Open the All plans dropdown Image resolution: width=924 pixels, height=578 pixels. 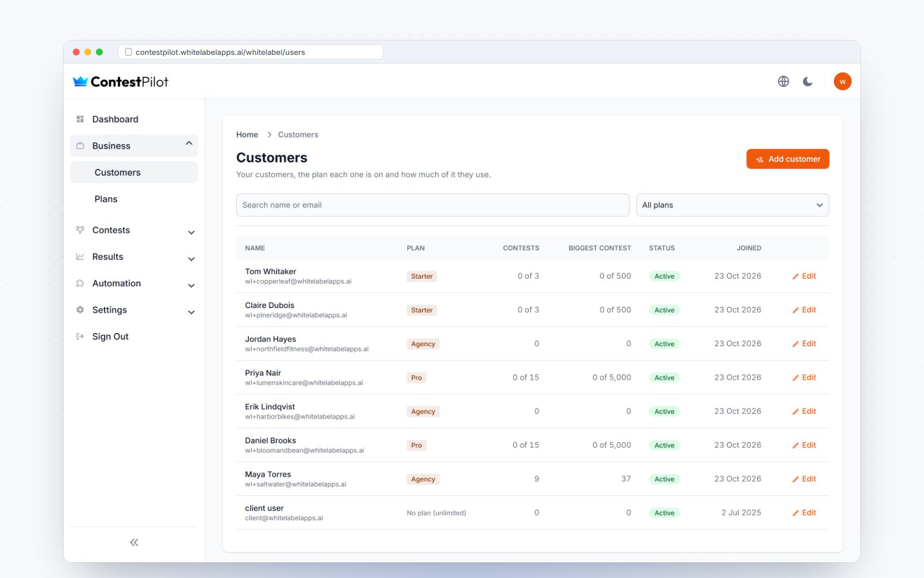732,205
